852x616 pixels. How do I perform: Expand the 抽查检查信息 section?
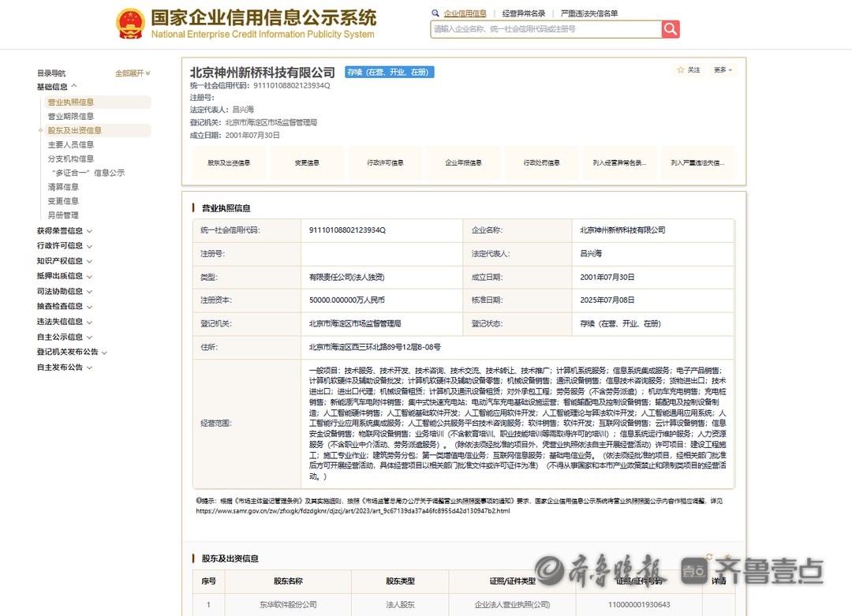[x=65, y=306]
